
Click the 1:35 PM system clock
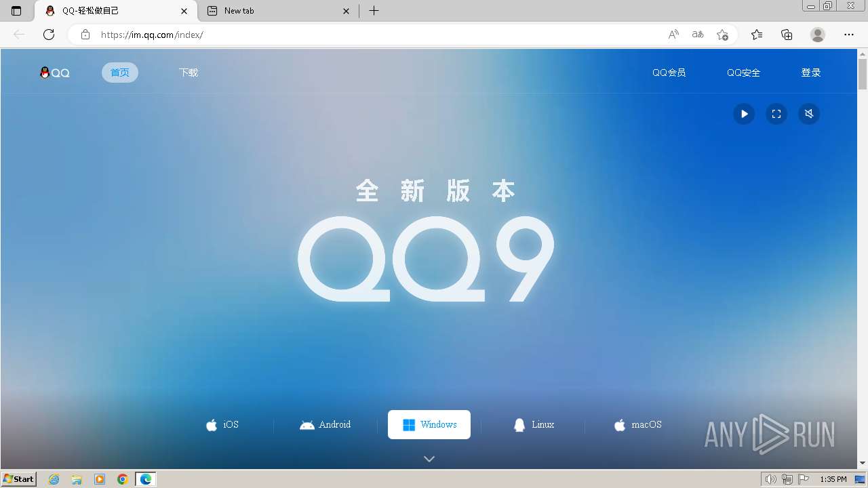(833, 479)
